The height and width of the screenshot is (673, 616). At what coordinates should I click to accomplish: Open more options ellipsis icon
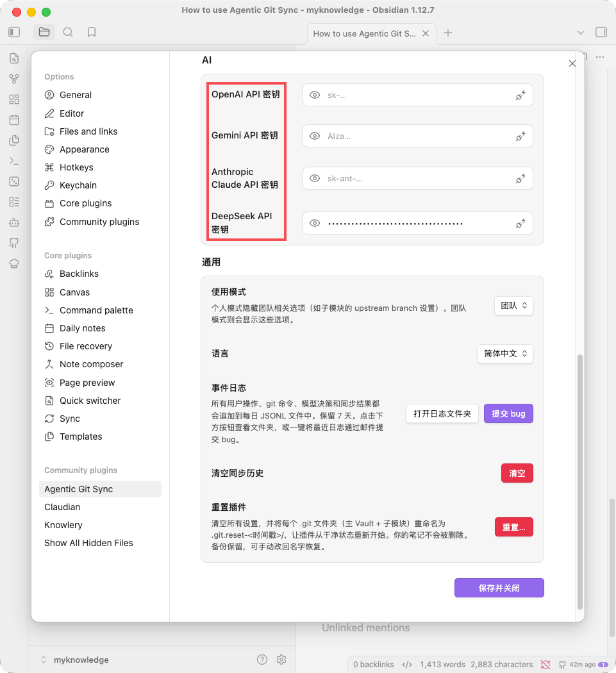coord(600,57)
